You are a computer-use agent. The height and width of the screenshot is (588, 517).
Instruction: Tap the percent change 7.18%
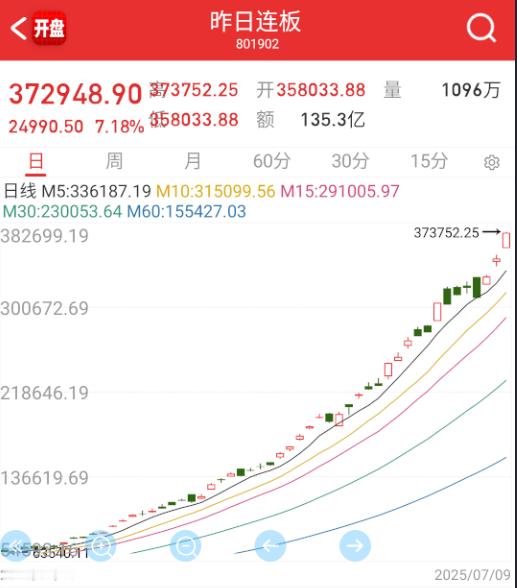point(120,127)
